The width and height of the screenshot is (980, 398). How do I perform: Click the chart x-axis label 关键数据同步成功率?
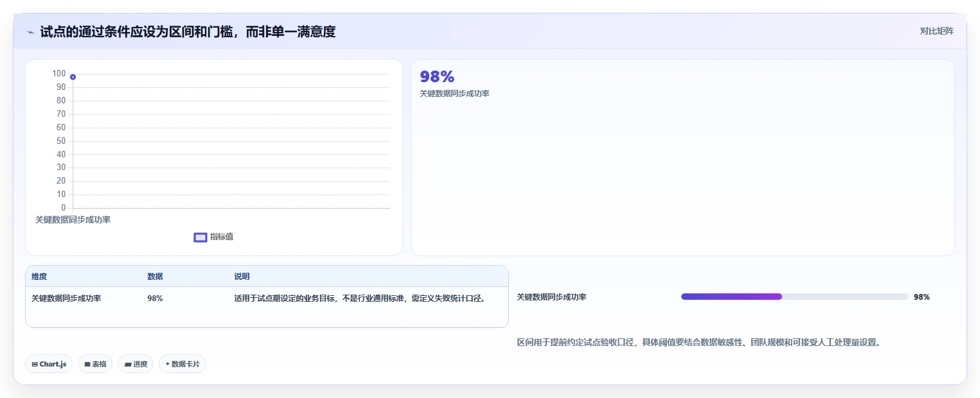[73, 220]
